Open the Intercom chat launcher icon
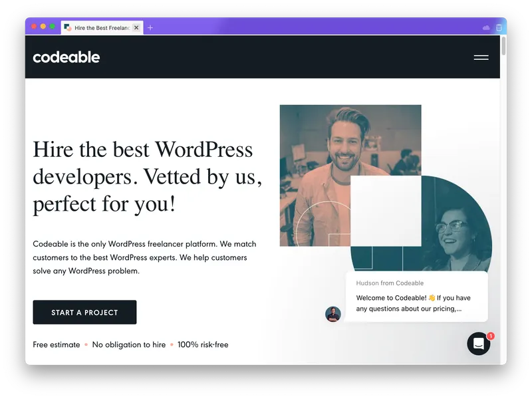Screen dimensions: 532x399 point(478,343)
